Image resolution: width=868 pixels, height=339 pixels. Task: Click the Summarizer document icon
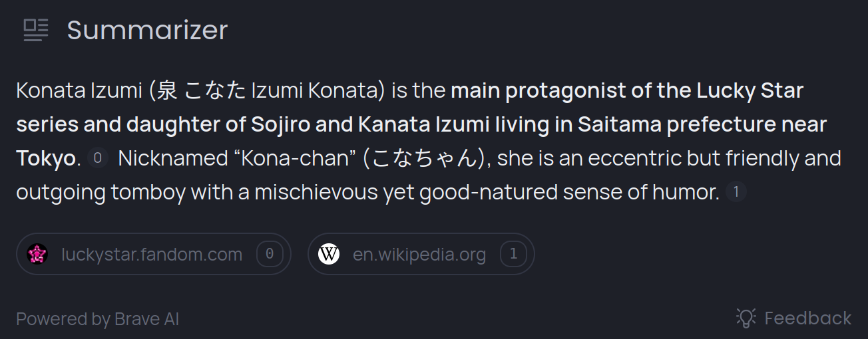pos(37,30)
